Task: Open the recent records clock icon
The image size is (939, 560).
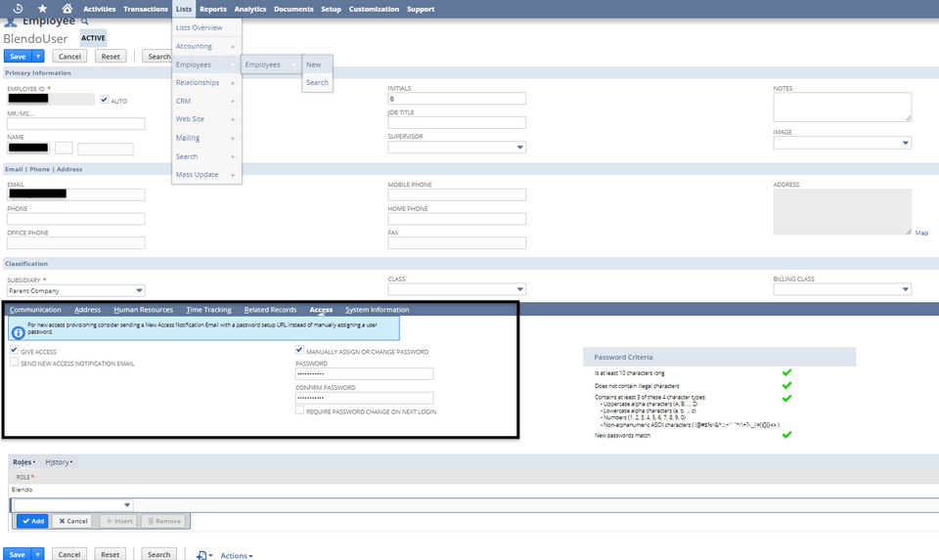Action: pos(19,9)
